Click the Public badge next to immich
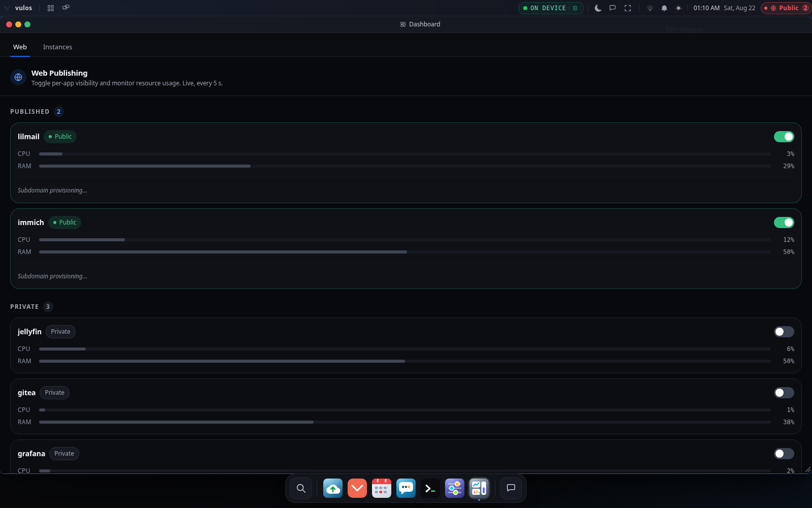 click(x=64, y=223)
